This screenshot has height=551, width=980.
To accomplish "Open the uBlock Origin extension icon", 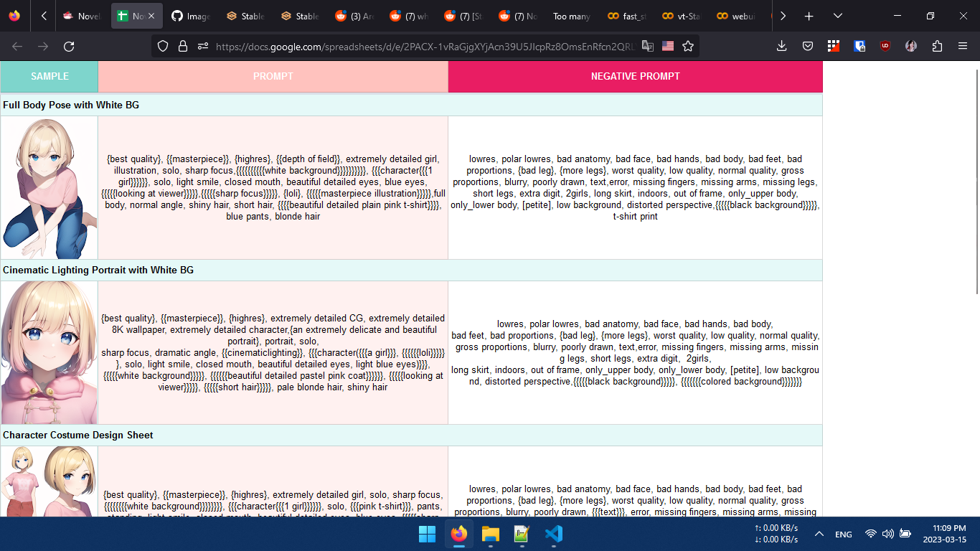I will click(885, 46).
